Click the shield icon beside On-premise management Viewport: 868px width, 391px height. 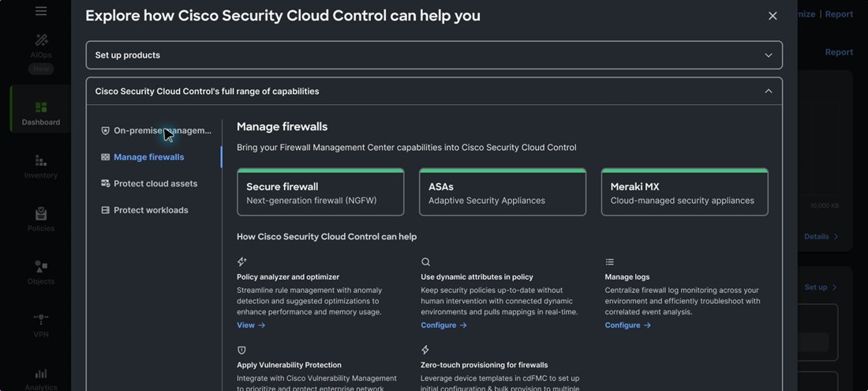click(105, 130)
